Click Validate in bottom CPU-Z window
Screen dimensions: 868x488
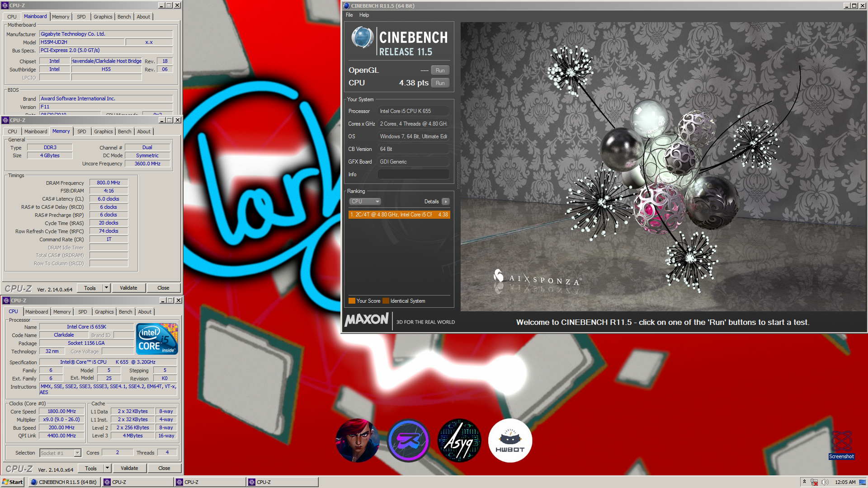pos(129,469)
